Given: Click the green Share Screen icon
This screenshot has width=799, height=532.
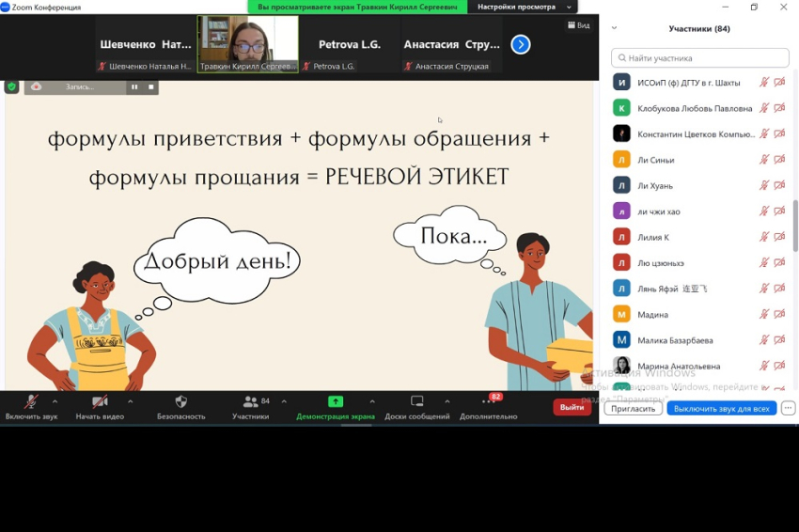Looking at the screenshot, I should click(335, 401).
